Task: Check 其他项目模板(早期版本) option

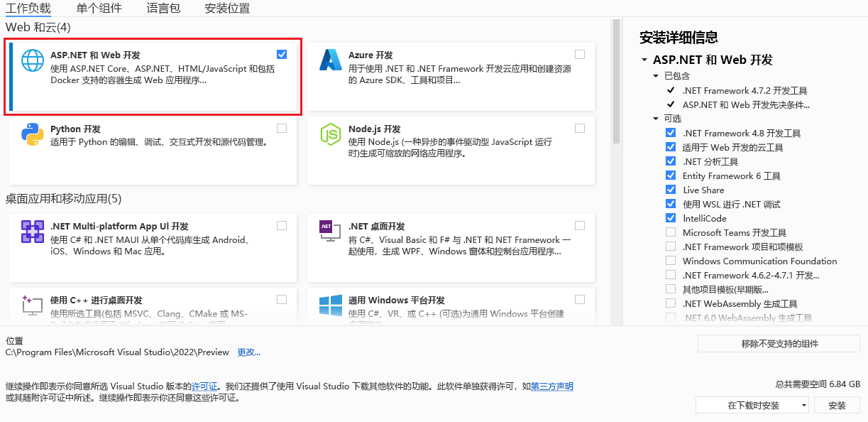Action: (x=671, y=289)
